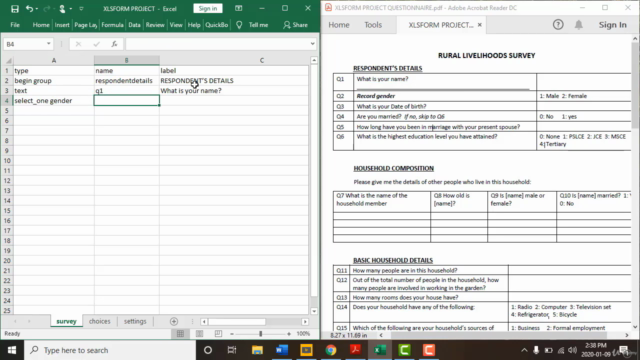
Task: Open the Page Layout ribbon tab
Action: 86,25
